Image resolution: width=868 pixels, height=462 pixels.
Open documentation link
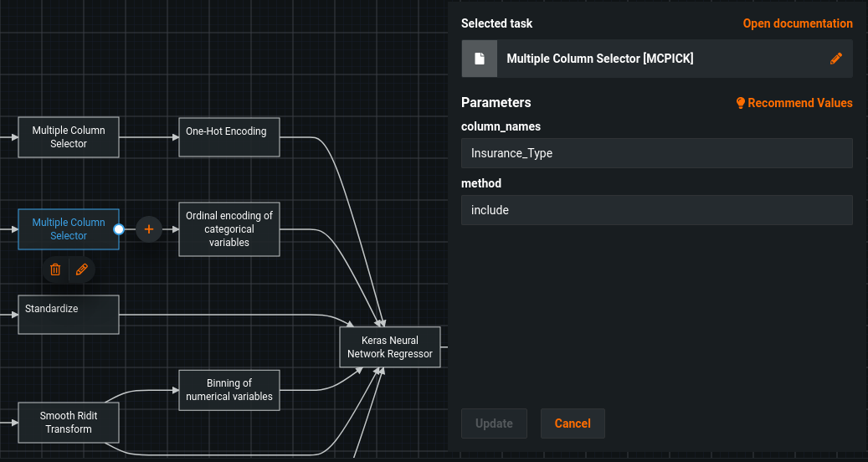[797, 23]
